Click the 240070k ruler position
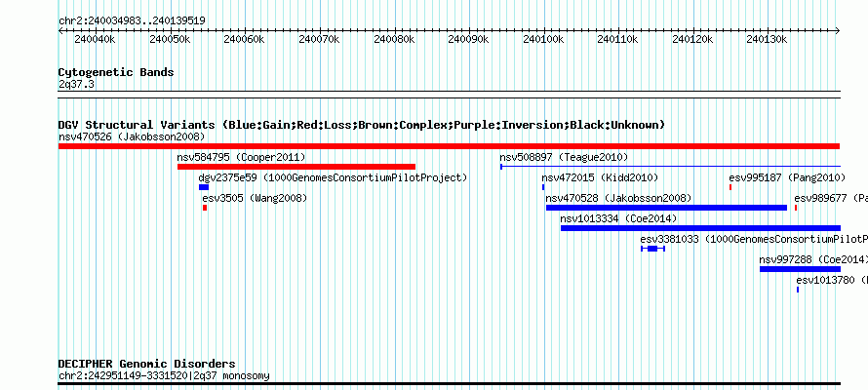The height and width of the screenshot is (390, 868). (x=320, y=39)
